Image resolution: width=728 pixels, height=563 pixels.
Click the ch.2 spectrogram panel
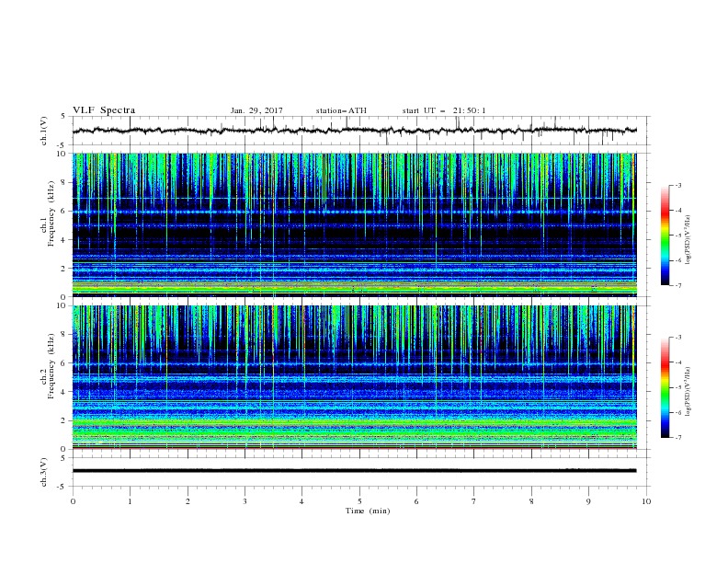coord(354,377)
